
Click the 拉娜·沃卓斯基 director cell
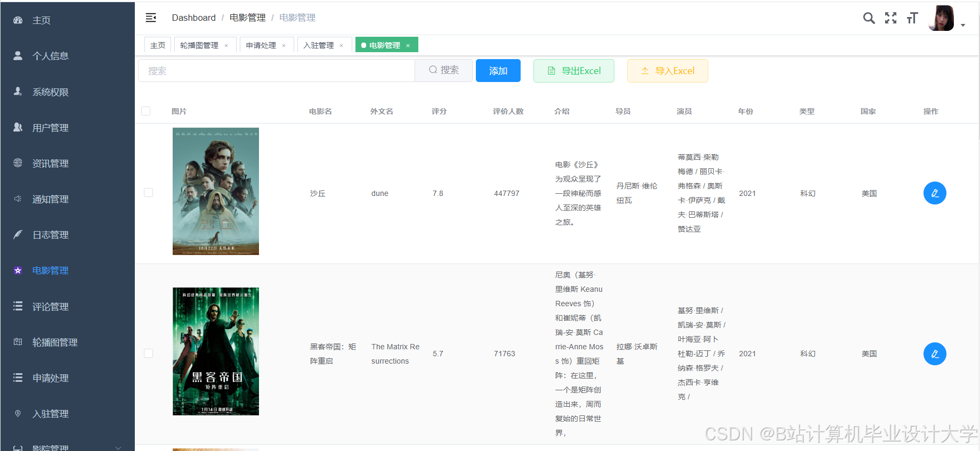pos(637,354)
